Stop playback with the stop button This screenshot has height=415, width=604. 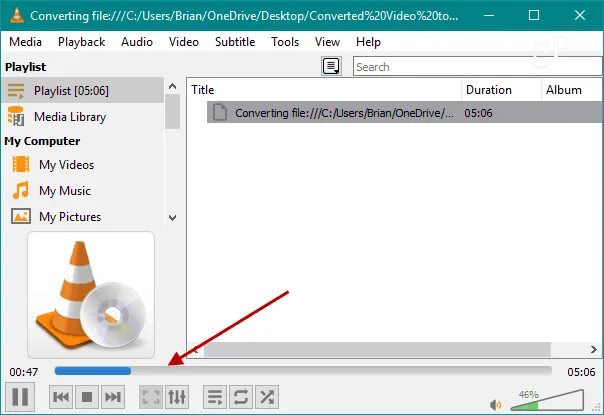tap(87, 397)
